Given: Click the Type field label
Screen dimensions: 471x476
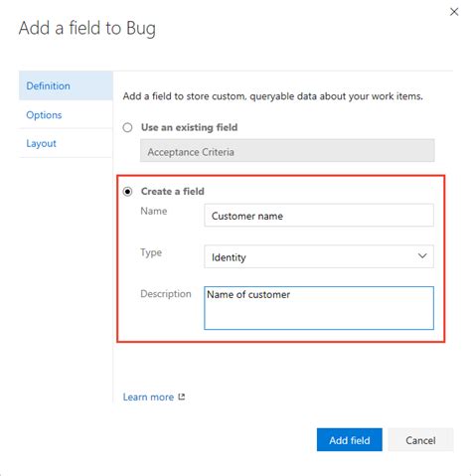Looking at the screenshot, I should point(151,252).
